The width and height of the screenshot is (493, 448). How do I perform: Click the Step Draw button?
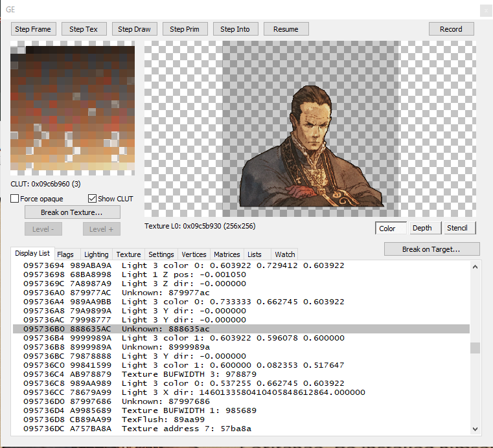[x=134, y=29]
